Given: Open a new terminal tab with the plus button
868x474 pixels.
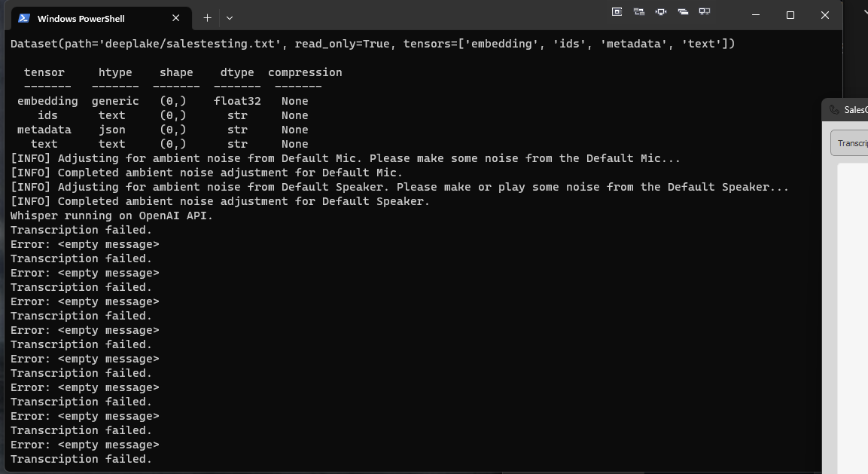Looking at the screenshot, I should [x=206, y=17].
